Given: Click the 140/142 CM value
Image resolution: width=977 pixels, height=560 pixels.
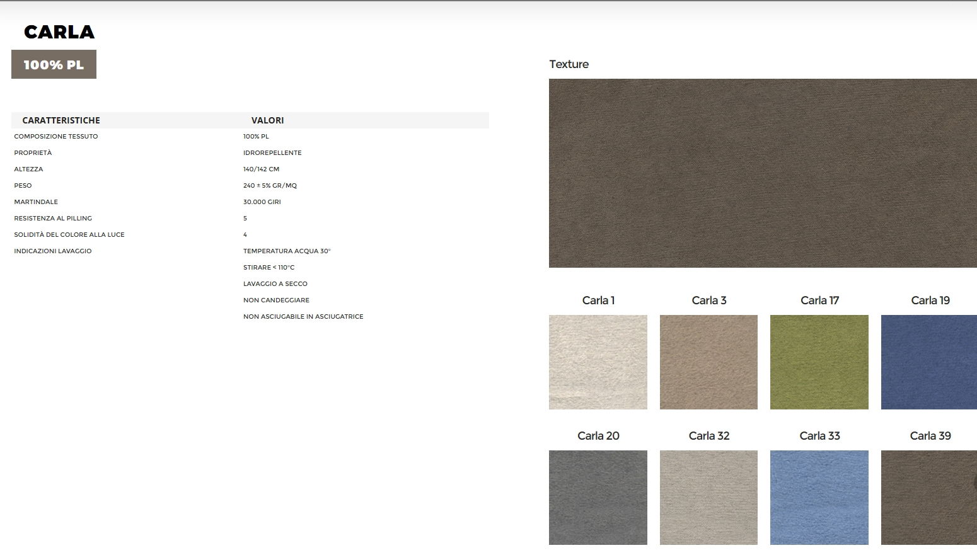Looking at the screenshot, I should pos(261,169).
